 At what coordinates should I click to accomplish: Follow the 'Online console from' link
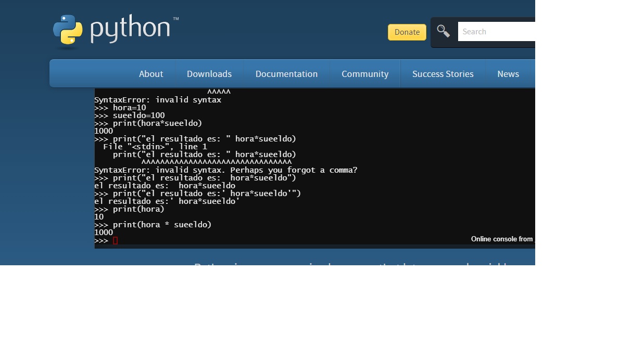point(502,239)
